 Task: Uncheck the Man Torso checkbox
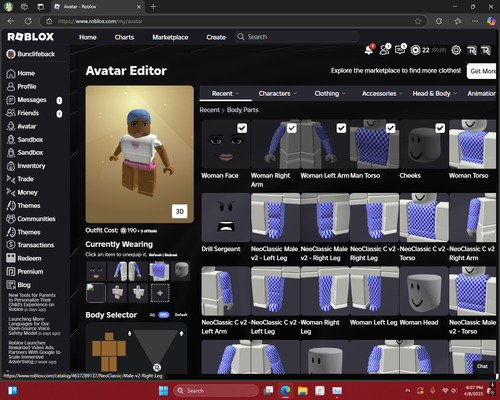tap(391, 128)
